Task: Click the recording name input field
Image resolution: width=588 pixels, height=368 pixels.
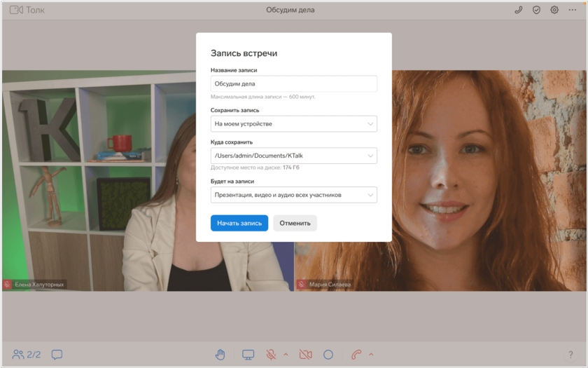Action: [x=293, y=83]
